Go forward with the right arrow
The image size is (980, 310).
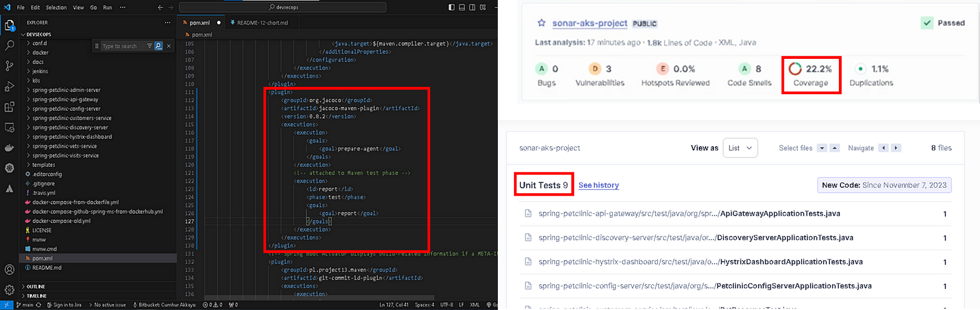(x=171, y=7)
